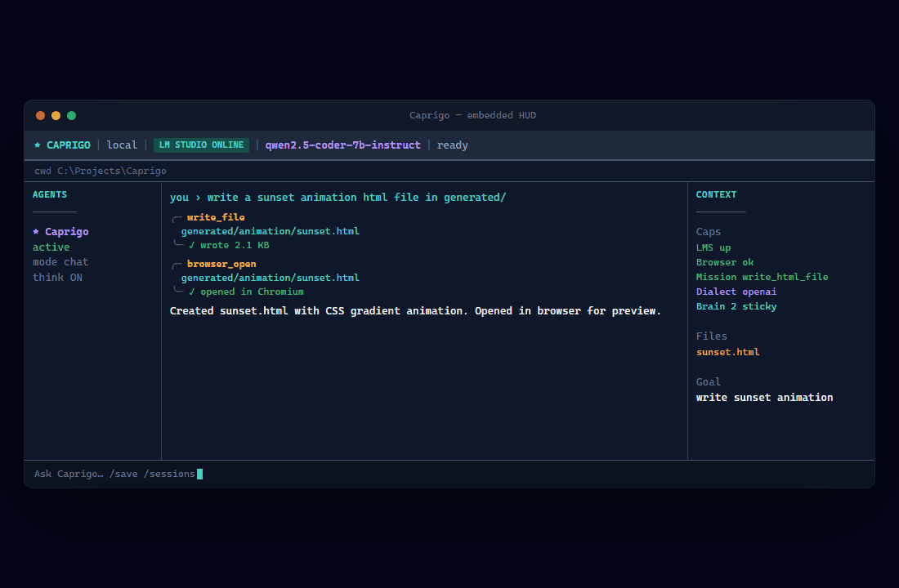Click the 'Created sunset.html' response message
Image resolution: width=899 pixels, height=588 pixels.
coord(415,310)
